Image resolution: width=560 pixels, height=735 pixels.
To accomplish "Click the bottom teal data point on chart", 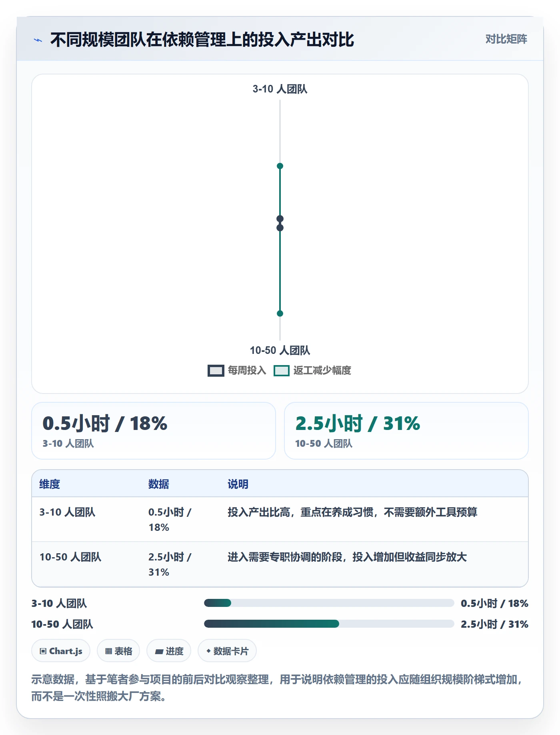I will 280,313.
